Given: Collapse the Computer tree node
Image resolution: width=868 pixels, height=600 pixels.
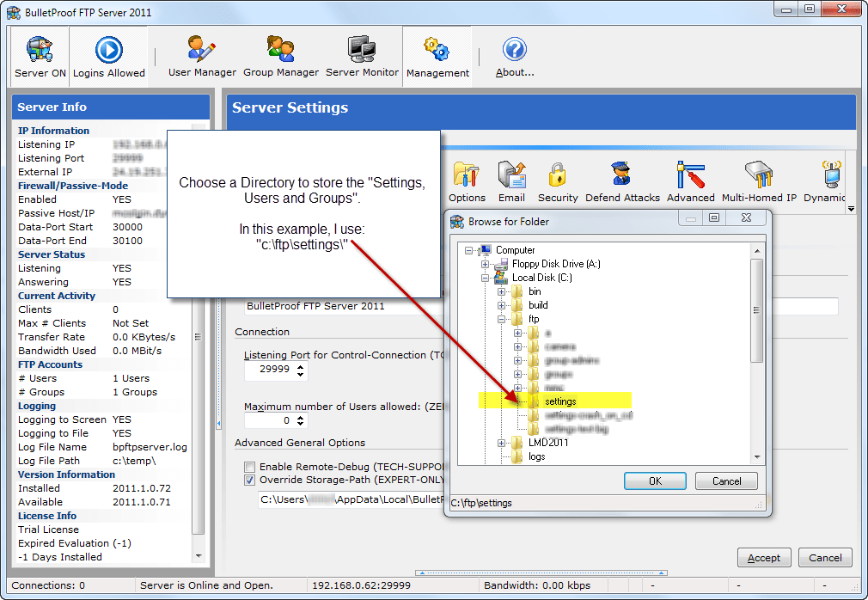Looking at the screenshot, I should [x=469, y=251].
